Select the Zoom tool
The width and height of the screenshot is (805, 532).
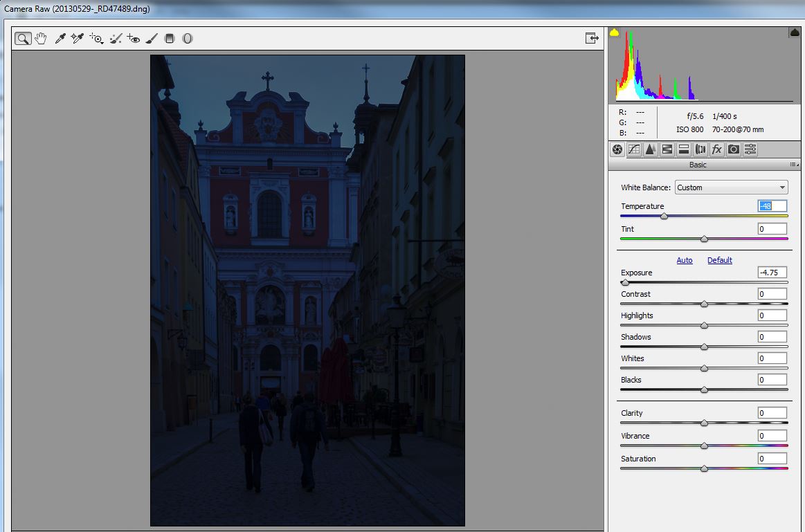[23, 39]
